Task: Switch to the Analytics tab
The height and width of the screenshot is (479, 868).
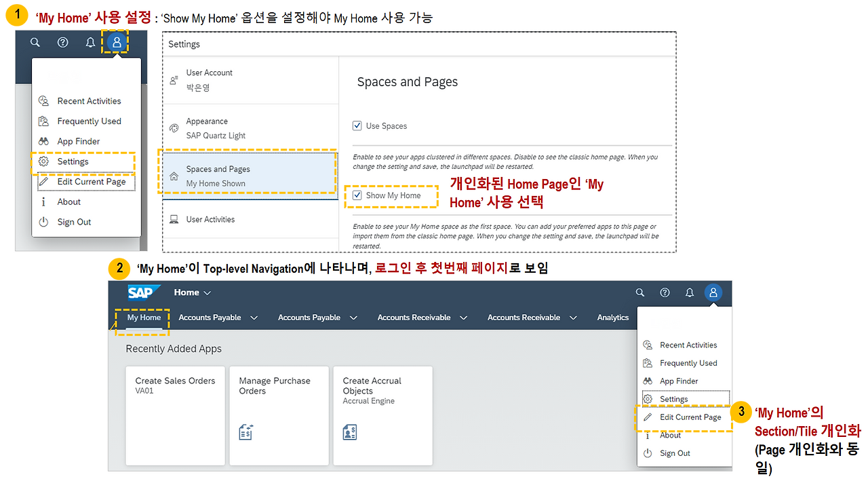Action: click(612, 317)
